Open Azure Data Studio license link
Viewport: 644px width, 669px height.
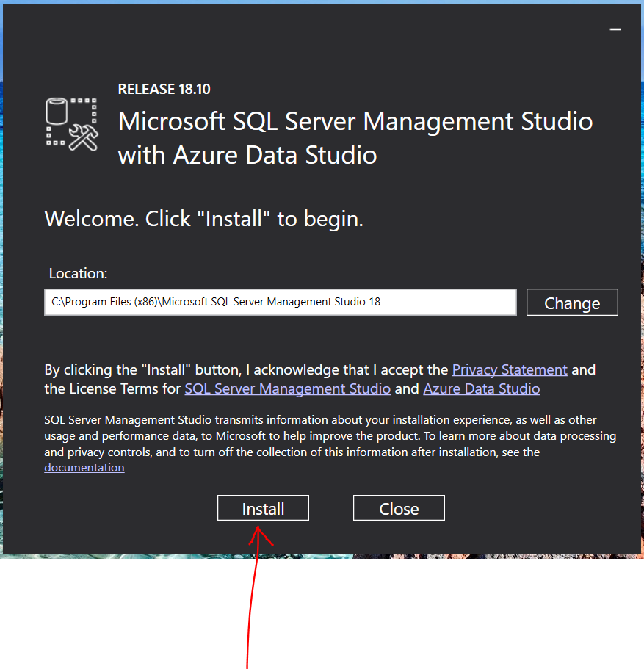(x=482, y=388)
